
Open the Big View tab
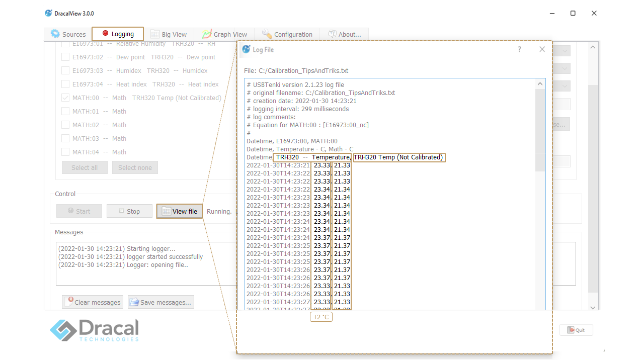coord(168,34)
